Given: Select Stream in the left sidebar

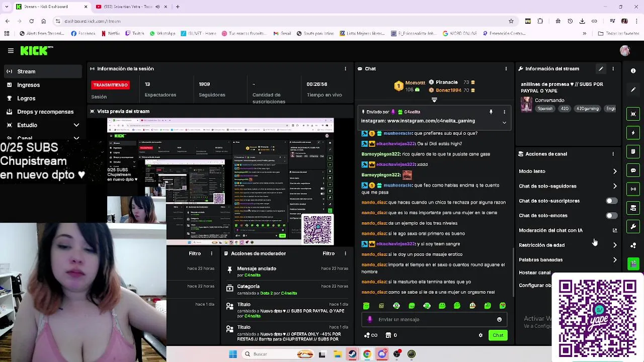Looking at the screenshot, I should [x=43, y=71].
